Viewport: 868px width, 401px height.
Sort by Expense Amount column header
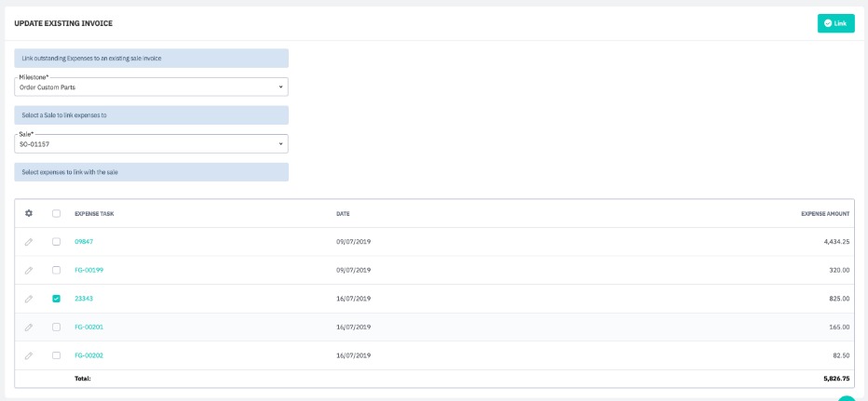click(824, 214)
